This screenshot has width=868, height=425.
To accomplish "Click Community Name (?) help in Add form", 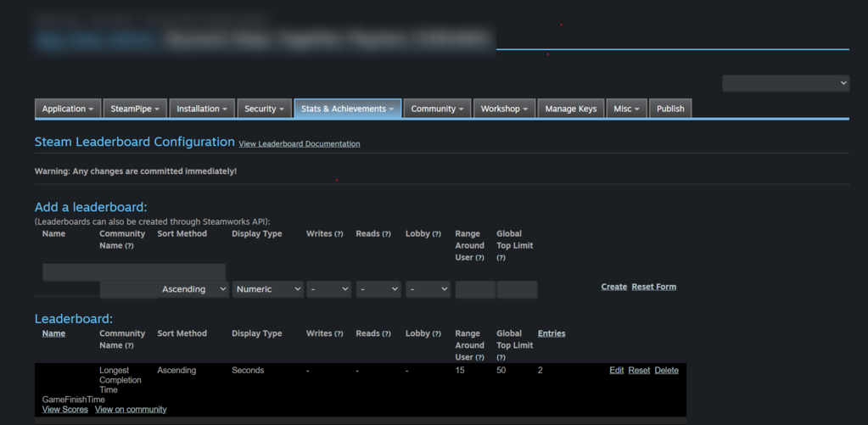I will [x=130, y=246].
